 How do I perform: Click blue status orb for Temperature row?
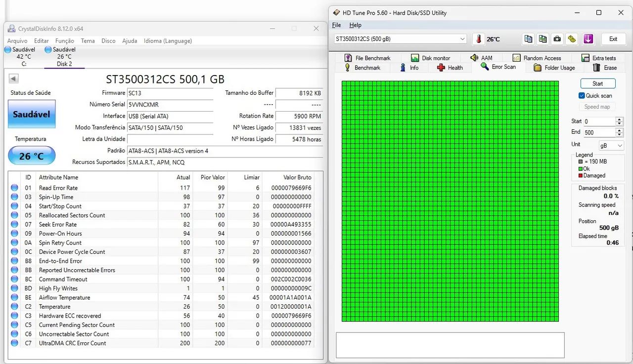click(14, 307)
